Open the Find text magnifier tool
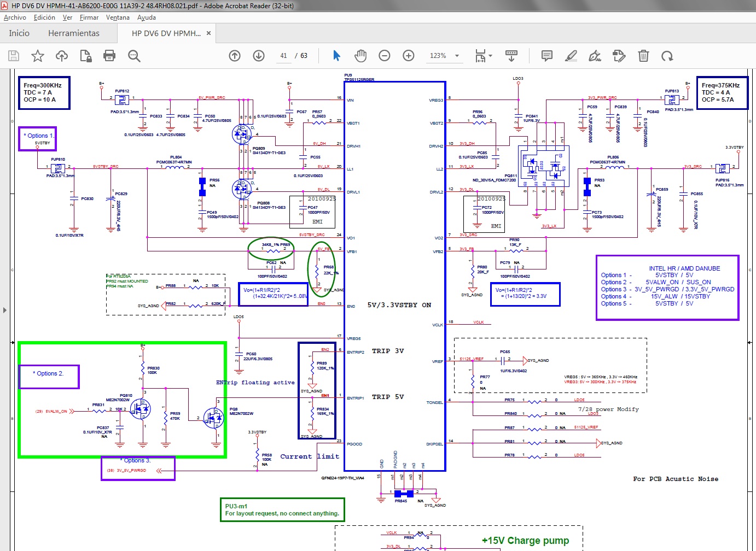Image resolution: width=756 pixels, height=551 pixels. click(134, 56)
